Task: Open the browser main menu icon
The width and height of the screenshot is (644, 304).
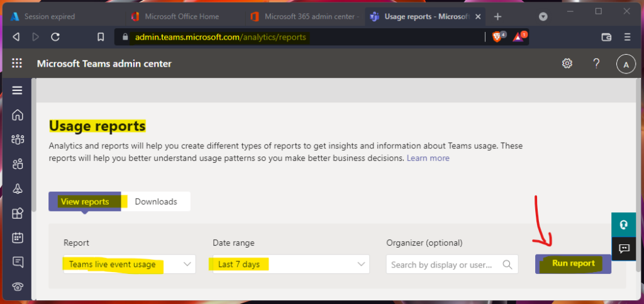Action: point(627,37)
